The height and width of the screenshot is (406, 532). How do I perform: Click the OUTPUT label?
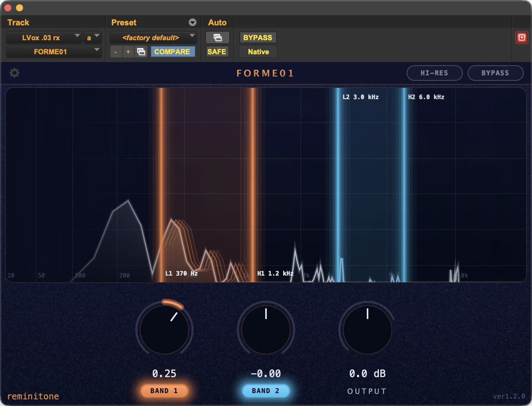tap(367, 391)
